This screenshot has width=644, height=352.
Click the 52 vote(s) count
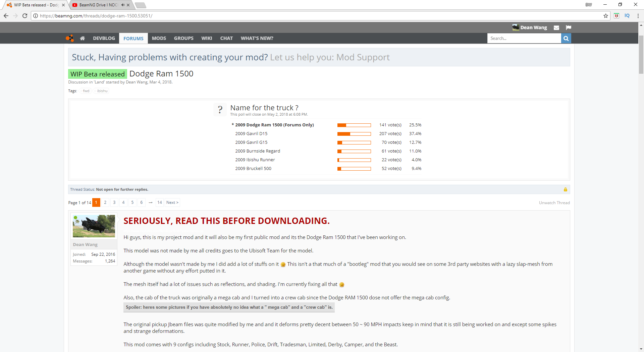391,169
